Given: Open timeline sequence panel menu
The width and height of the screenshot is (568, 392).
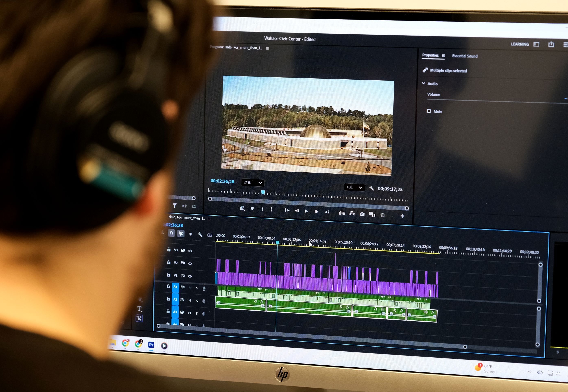Looking at the screenshot, I should 209,219.
